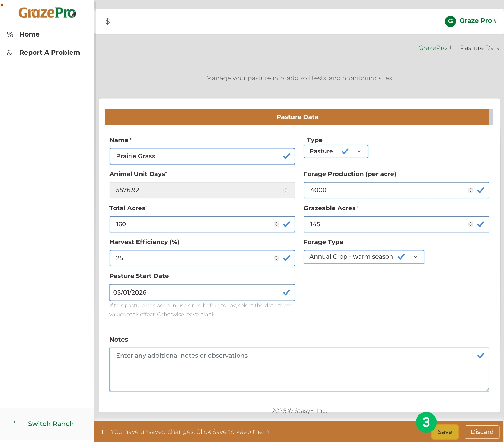This screenshot has height=442, width=504.
Task: Click the Pasture Data orange header bar
Action: [x=297, y=117]
